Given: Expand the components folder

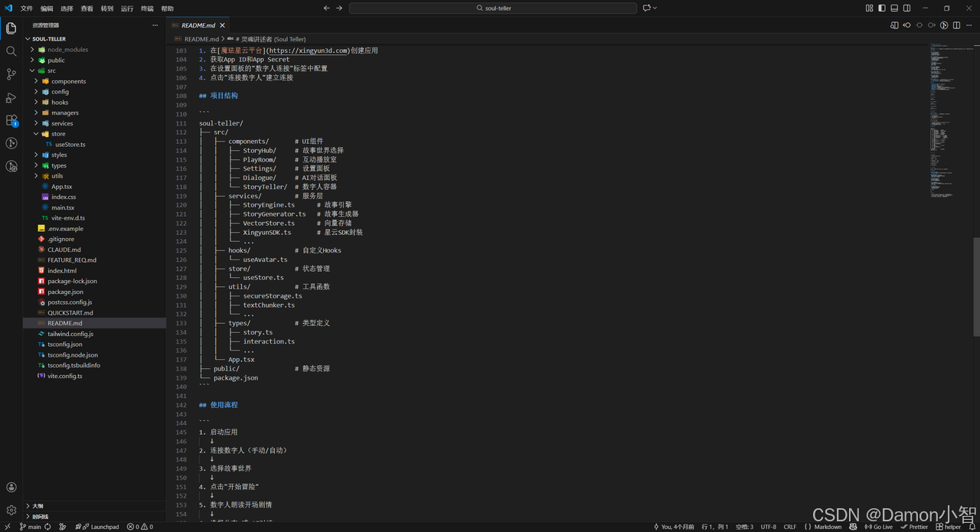Looking at the screenshot, I should 95,81.
